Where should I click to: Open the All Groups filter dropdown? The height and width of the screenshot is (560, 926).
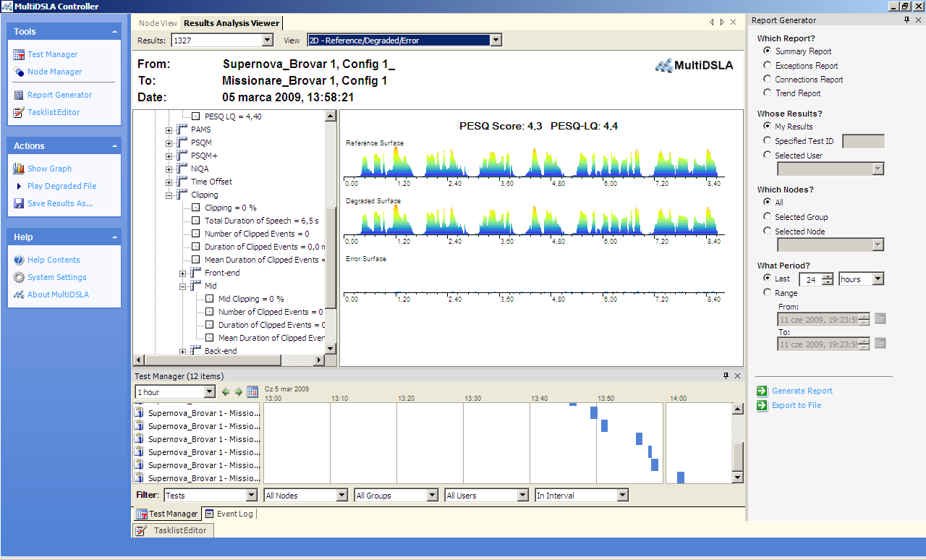click(x=433, y=496)
